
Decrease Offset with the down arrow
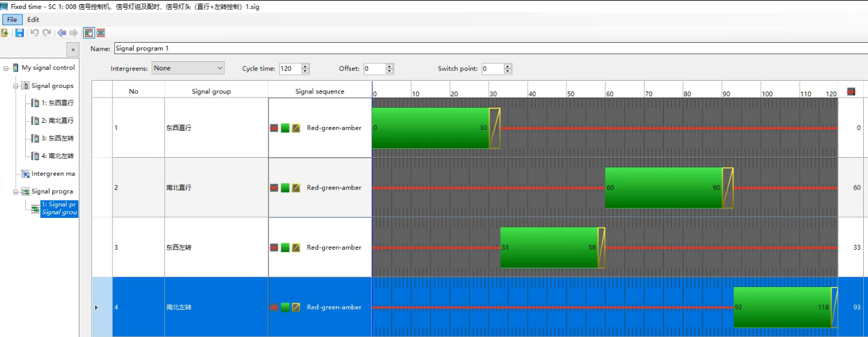[x=389, y=72]
